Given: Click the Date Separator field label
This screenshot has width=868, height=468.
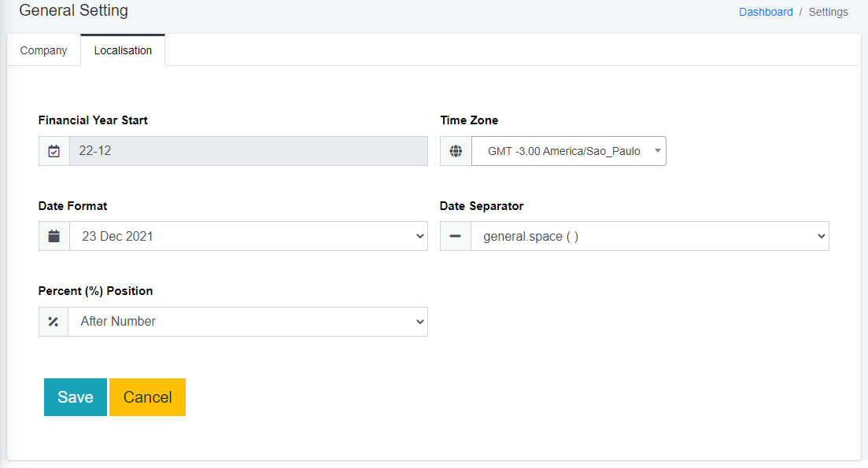Looking at the screenshot, I should pyautogui.click(x=482, y=206).
